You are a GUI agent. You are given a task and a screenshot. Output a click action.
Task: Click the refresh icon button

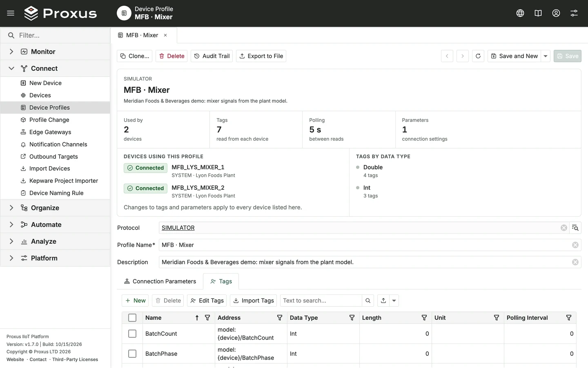(478, 56)
